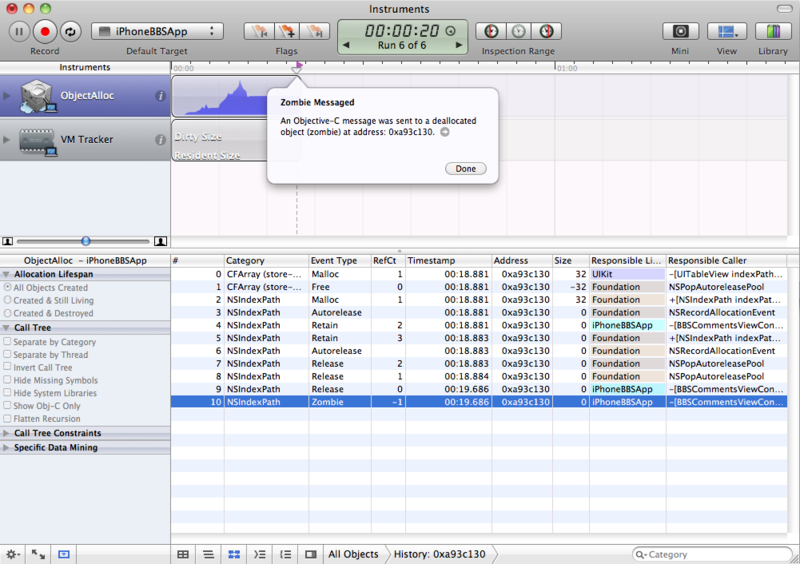Toggle extended detail sidebar icon

pyautogui.click(x=310, y=554)
